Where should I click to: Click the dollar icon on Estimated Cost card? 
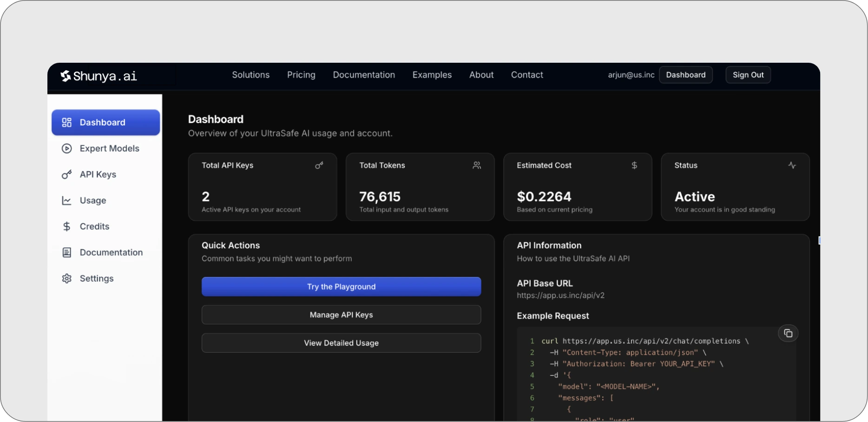(x=634, y=165)
